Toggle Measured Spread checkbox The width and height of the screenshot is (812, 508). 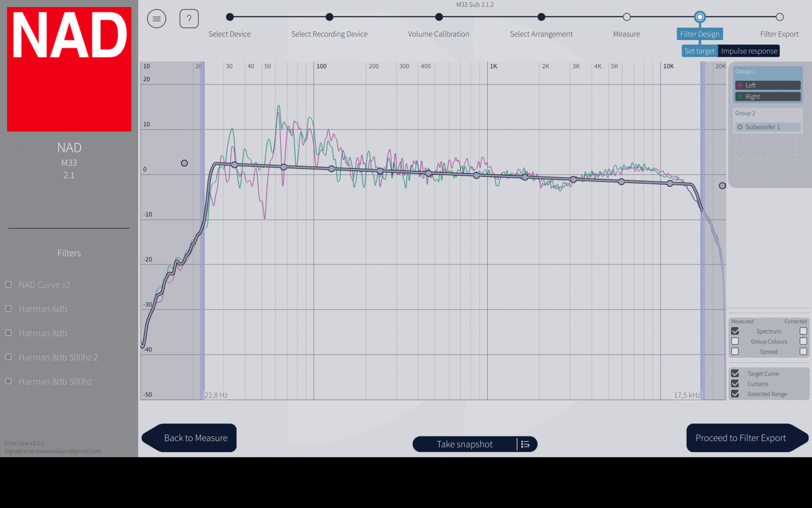coord(735,351)
